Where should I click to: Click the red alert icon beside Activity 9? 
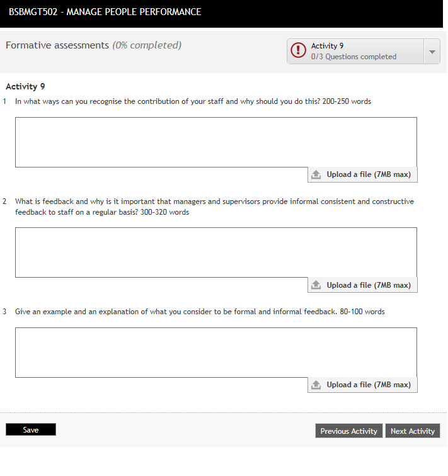298,51
